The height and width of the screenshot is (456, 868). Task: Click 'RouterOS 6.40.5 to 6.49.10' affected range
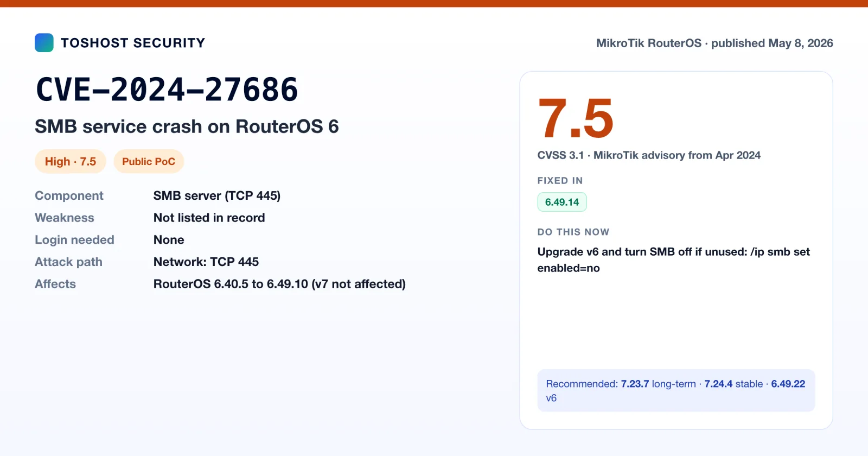pos(231,284)
